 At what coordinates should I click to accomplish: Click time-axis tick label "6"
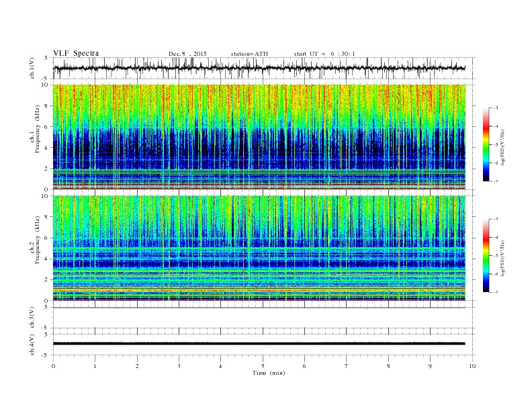point(304,366)
